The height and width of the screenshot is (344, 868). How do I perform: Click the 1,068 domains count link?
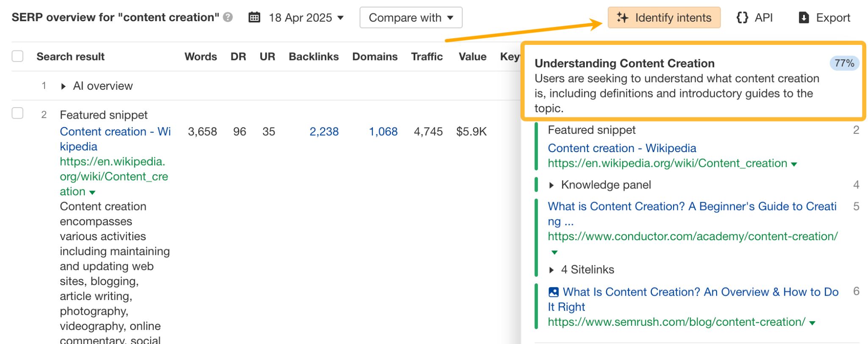pos(383,132)
